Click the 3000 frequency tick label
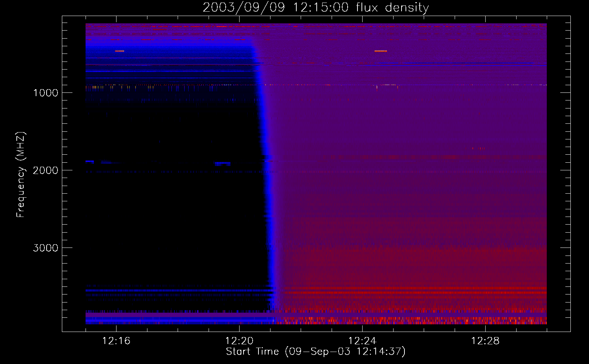Viewport: 589px width, 364px height. click(x=46, y=248)
